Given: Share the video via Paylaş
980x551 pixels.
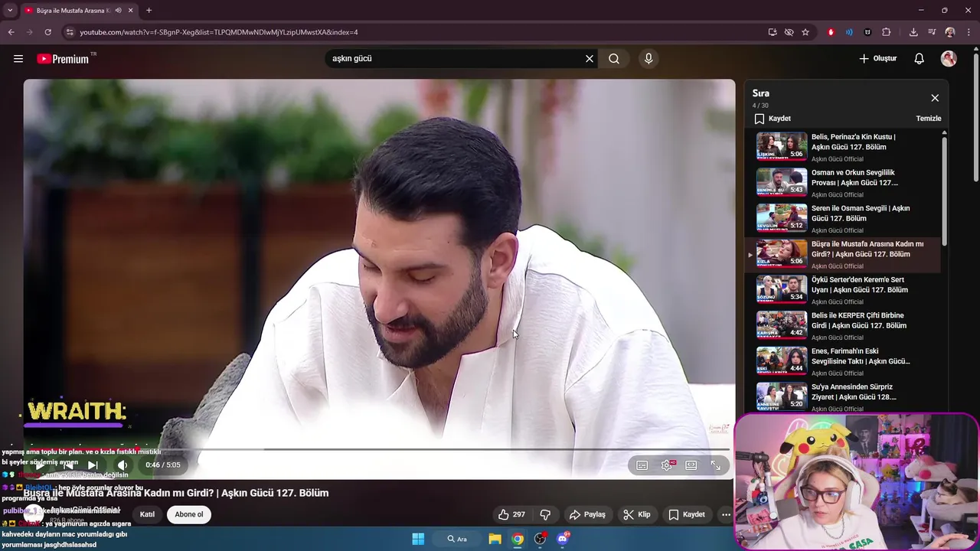Looking at the screenshot, I should coord(587,514).
